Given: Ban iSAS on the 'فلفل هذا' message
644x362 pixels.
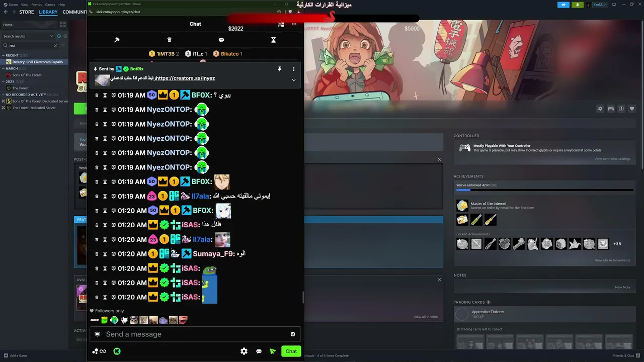Looking at the screenshot, I should [113, 225].
